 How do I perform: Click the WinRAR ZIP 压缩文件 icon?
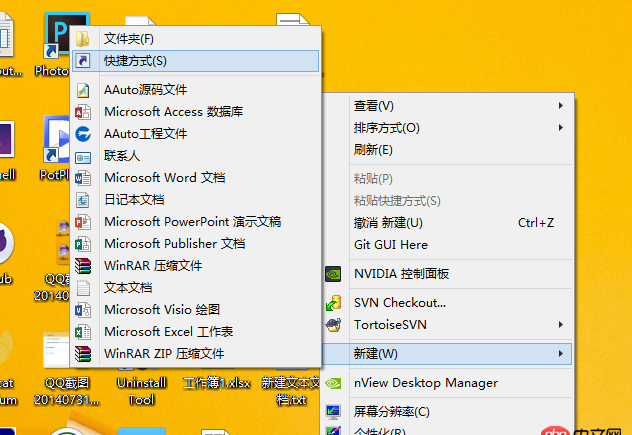(83, 354)
